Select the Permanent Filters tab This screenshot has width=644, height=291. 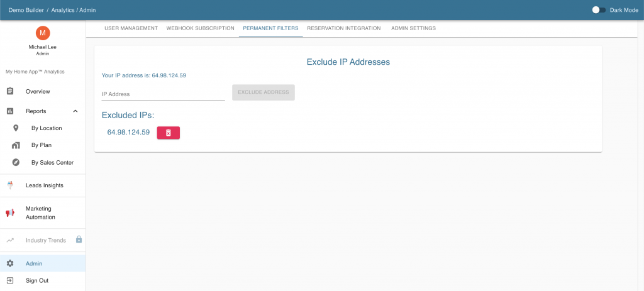pyautogui.click(x=270, y=28)
